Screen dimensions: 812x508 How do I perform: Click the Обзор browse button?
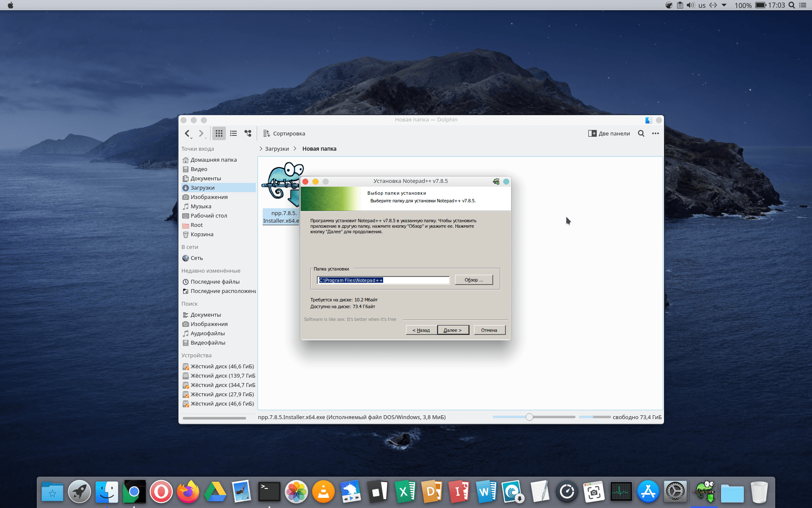474,280
